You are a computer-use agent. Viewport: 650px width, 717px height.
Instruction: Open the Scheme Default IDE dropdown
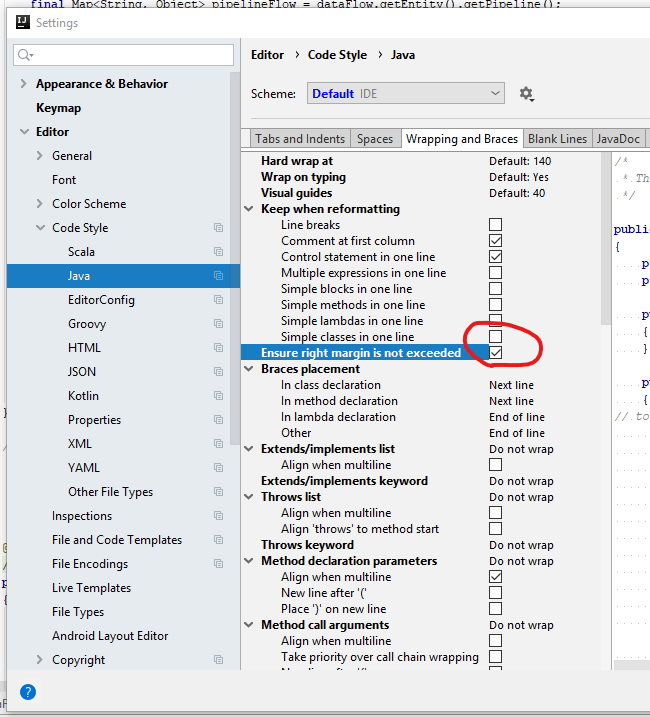pyautogui.click(x=406, y=93)
